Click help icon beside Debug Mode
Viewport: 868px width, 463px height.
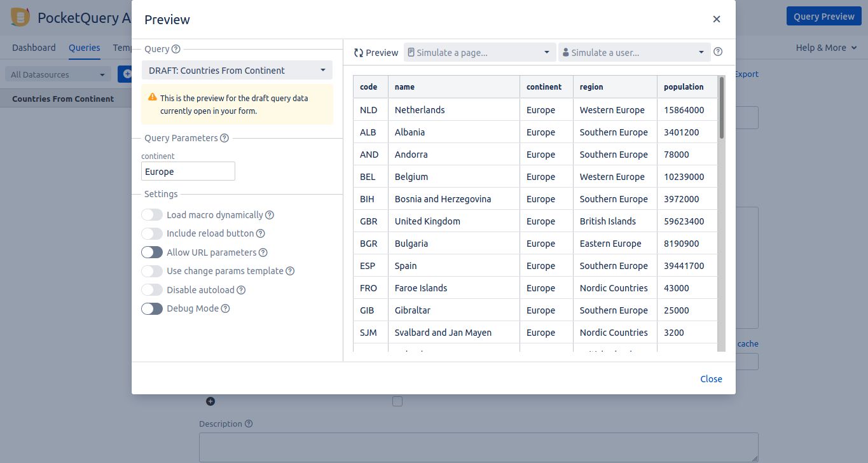[225, 308]
